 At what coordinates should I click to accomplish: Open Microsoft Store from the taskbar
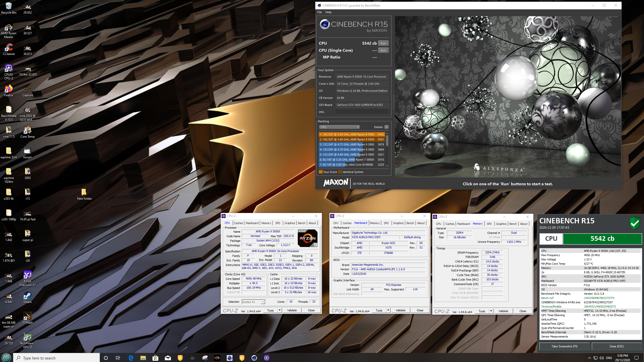[155, 358]
